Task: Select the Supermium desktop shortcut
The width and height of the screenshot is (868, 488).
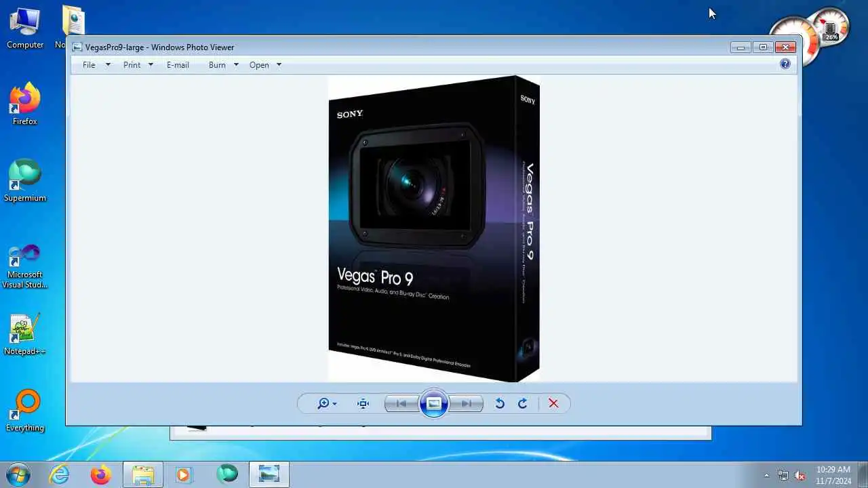Action: click(x=25, y=181)
